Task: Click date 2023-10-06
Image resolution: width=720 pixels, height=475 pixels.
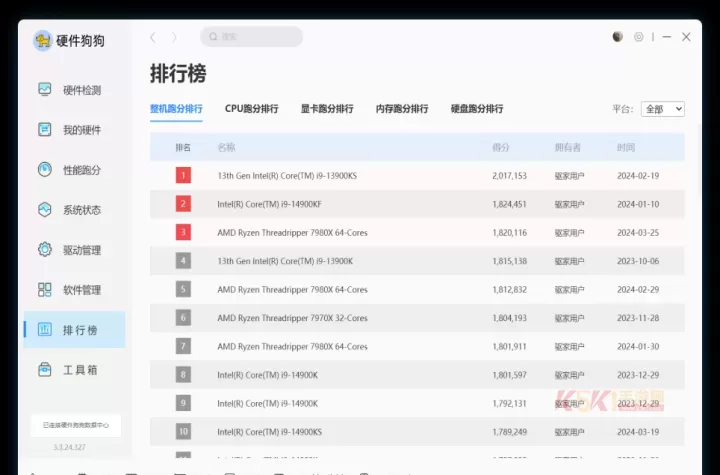Action: [638, 261]
